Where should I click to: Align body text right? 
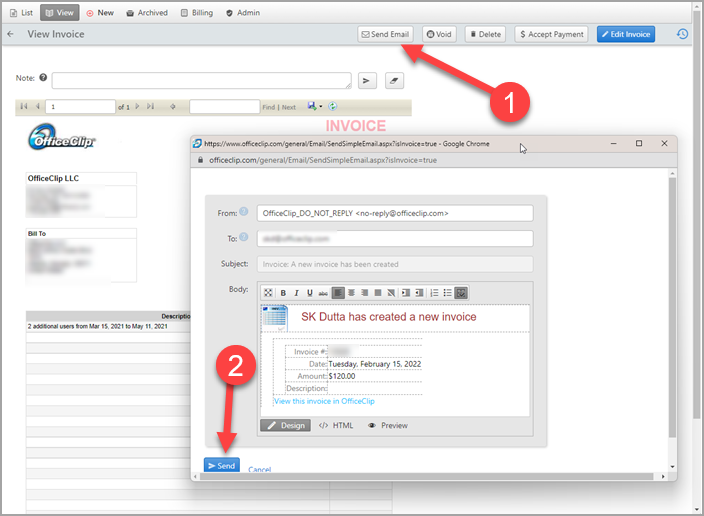(365, 293)
